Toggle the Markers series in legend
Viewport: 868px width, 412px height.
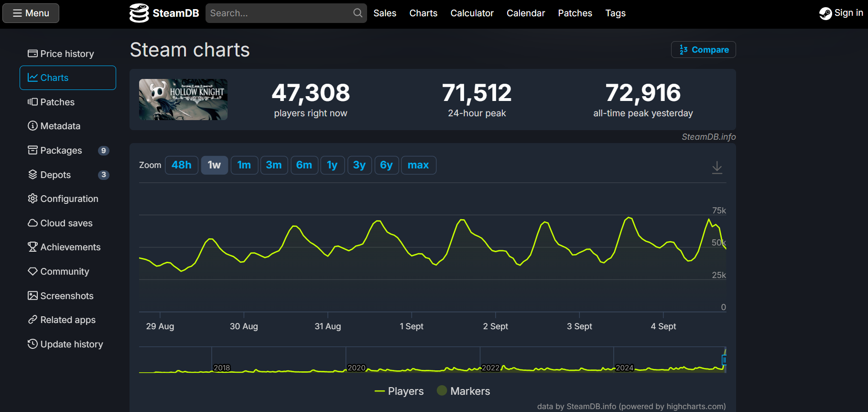[x=464, y=391]
